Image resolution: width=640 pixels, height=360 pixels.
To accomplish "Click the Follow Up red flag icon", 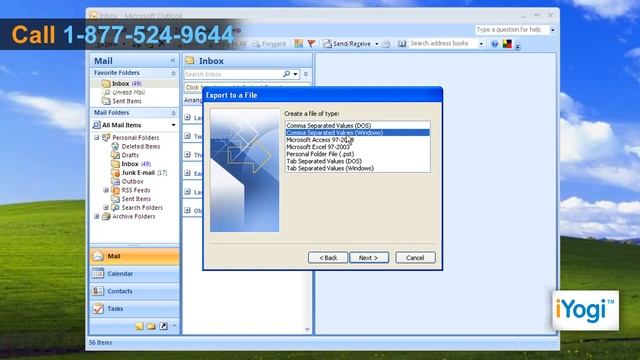I will coord(311,43).
